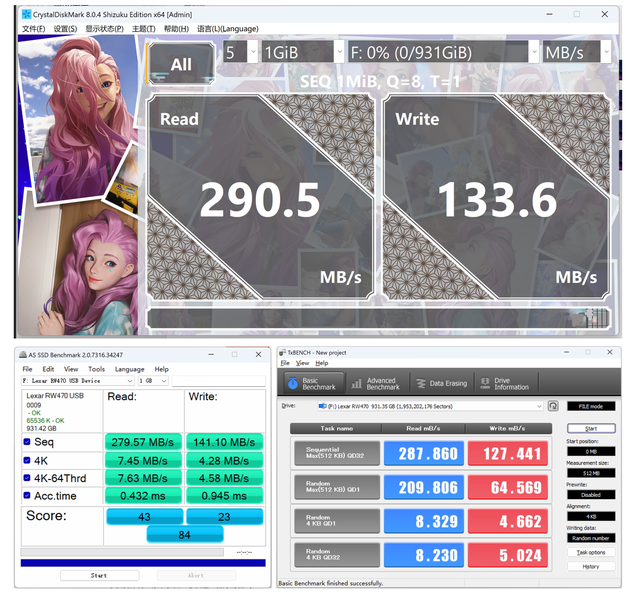Toggle the Acc.time checkbox in AS SSD
This screenshot has width=640, height=593.
pos(27,495)
